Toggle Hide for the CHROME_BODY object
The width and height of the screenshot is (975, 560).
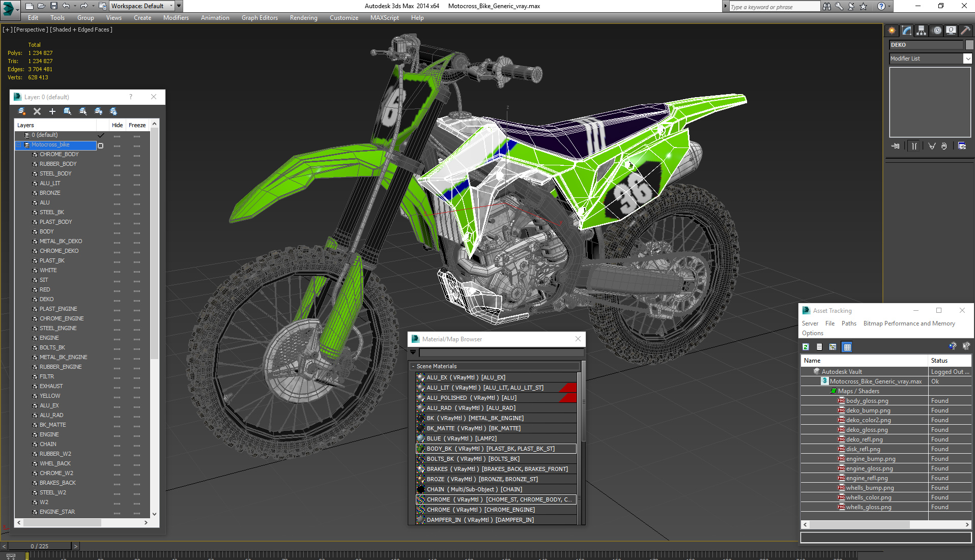117,156
